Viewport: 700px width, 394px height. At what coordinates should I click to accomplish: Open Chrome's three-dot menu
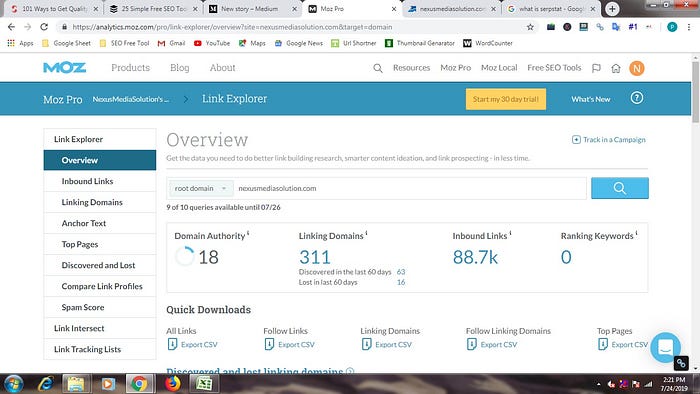tap(689, 27)
